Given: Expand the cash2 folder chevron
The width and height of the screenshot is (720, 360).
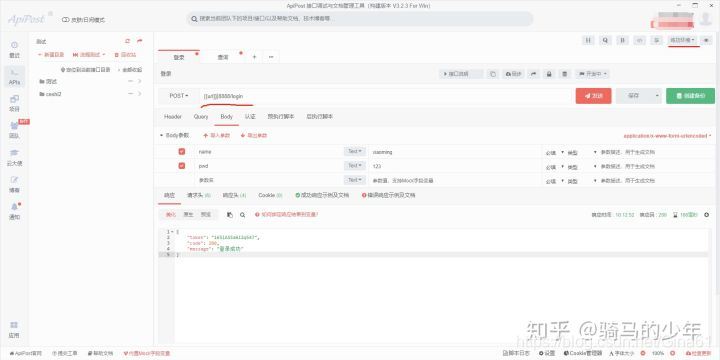Looking at the screenshot, I should tap(140, 94).
